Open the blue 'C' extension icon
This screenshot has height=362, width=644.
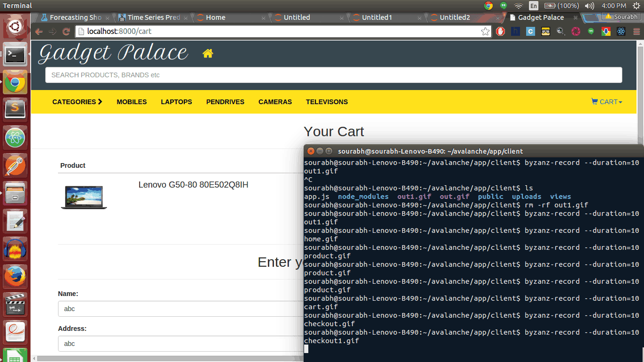pos(531,32)
